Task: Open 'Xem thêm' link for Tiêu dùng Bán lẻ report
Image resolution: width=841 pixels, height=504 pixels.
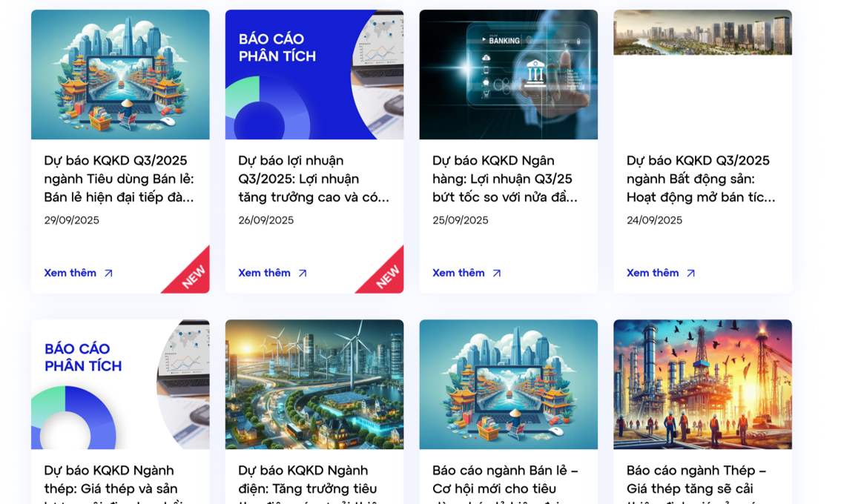Action: (70, 273)
